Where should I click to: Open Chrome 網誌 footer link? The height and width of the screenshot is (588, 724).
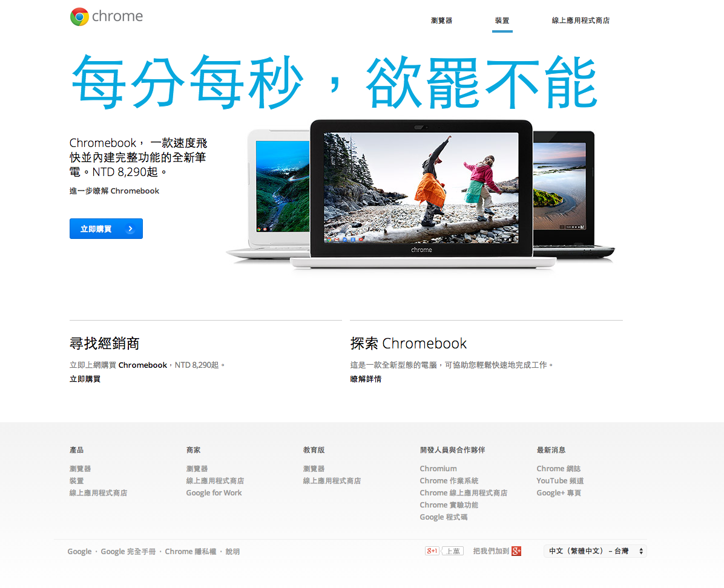coord(559,468)
